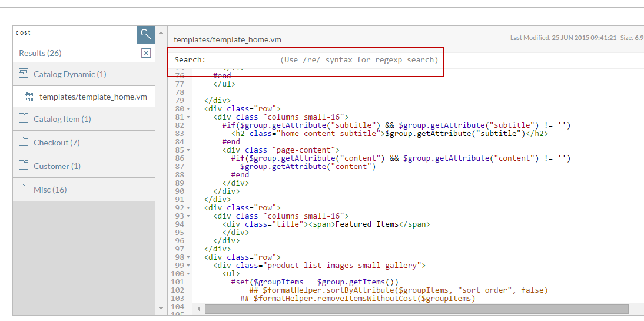Screen dimensions: 644x321
Task: Collapse code fold at line 100
Action: tap(188, 274)
